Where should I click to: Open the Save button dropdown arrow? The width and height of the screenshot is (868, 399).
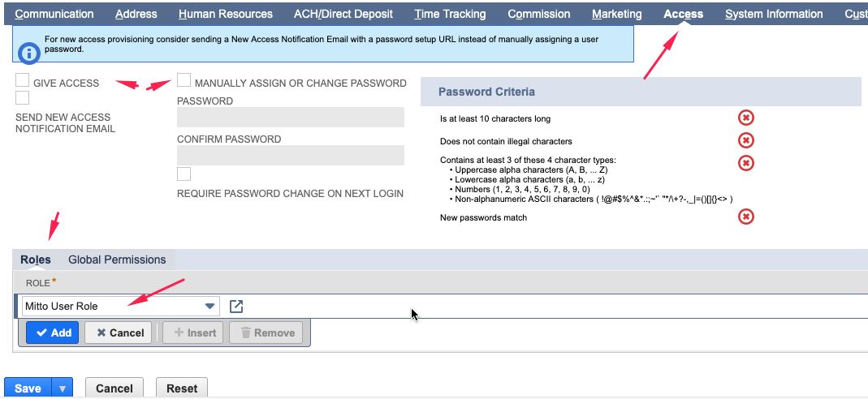(x=62, y=388)
